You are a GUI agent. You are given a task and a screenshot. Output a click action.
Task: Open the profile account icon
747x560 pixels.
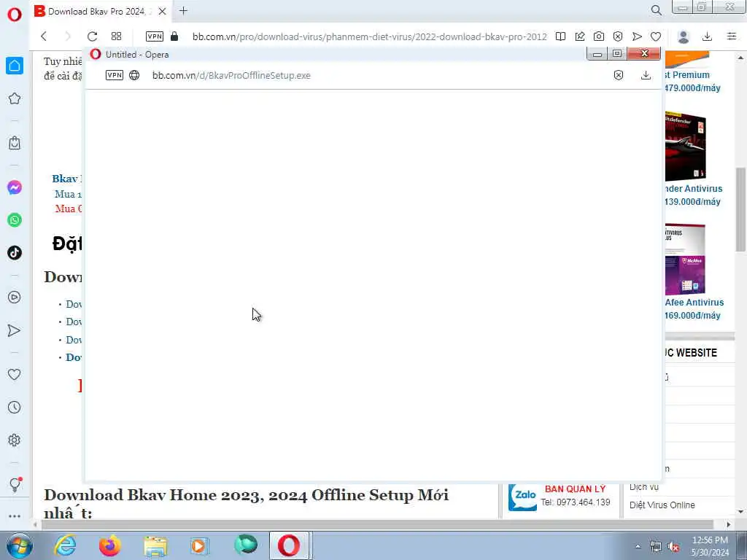683,36
